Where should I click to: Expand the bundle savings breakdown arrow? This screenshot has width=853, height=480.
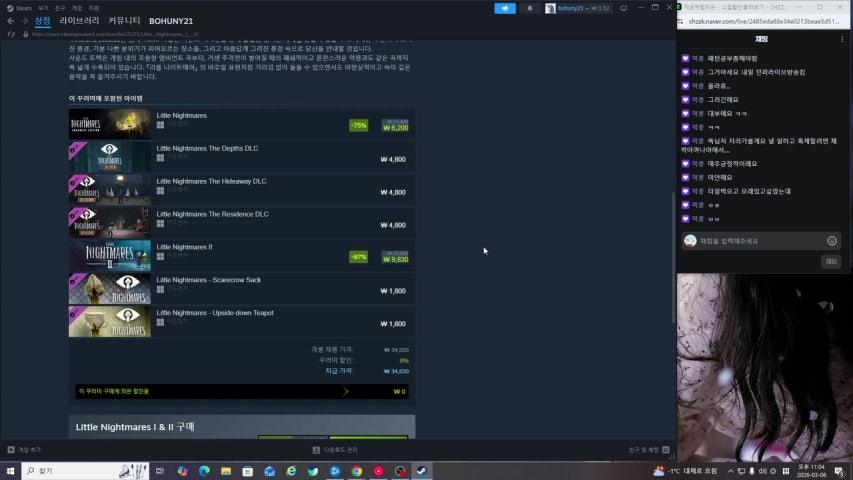click(345, 391)
